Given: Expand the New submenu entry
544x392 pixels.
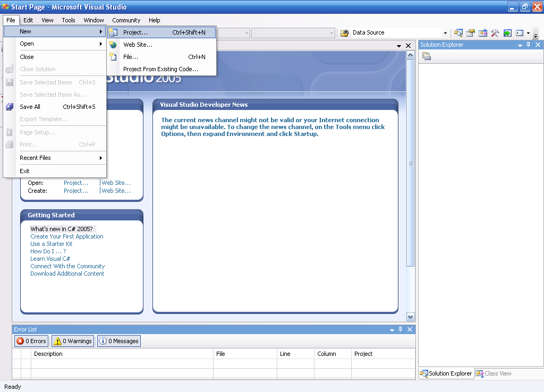Looking at the screenshot, I should [55, 31].
